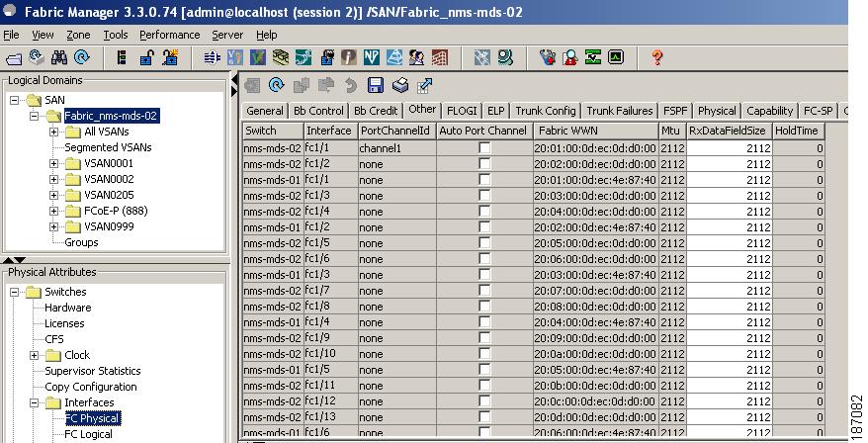Screen dimensions: 868x443
Task: Switch to the Bb Credit tab
Action: [x=376, y=111]
